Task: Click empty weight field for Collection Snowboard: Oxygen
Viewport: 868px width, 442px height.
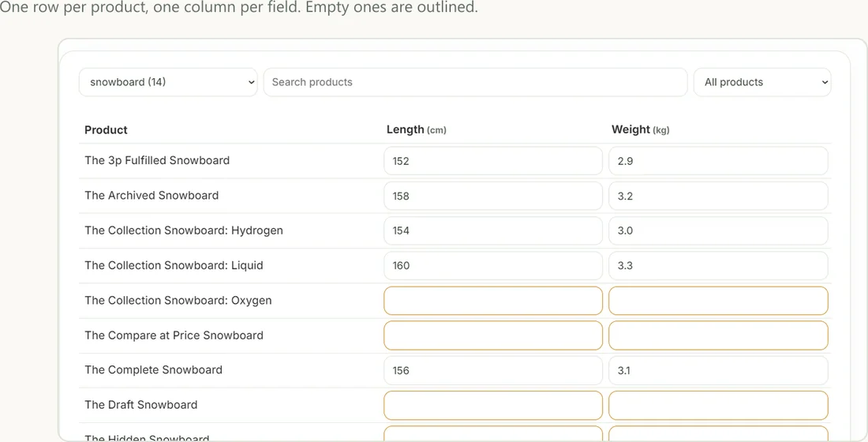Action: click(x=719, y=301)
